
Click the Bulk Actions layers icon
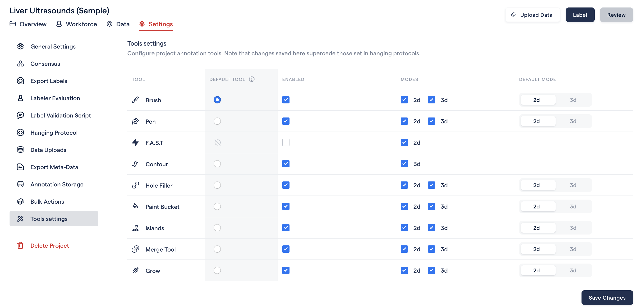[x=20, y=201]
